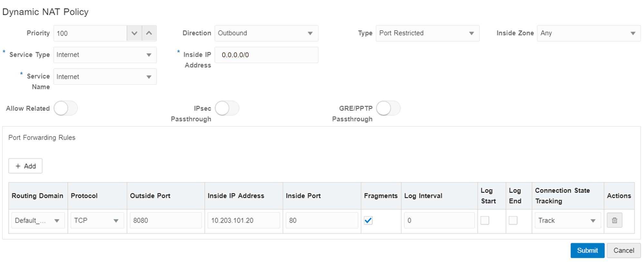Enable the Allow Related toggle
Image resolution: width=644 pixels, height=262 pixels.
(x=66, y=108)
